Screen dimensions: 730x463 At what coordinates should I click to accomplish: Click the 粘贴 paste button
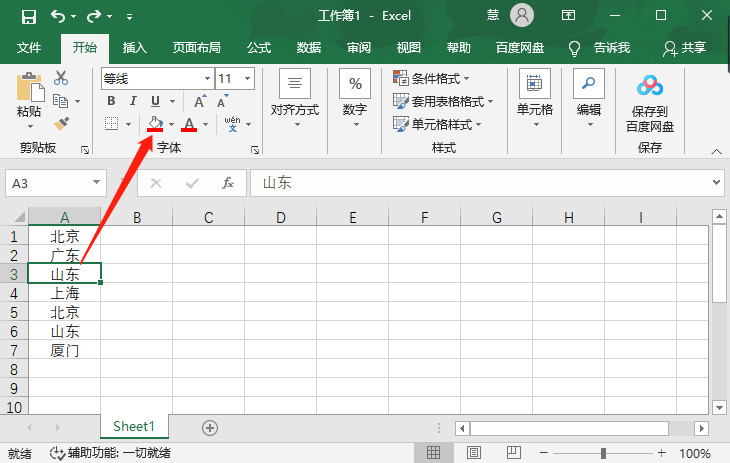point(29,100)
